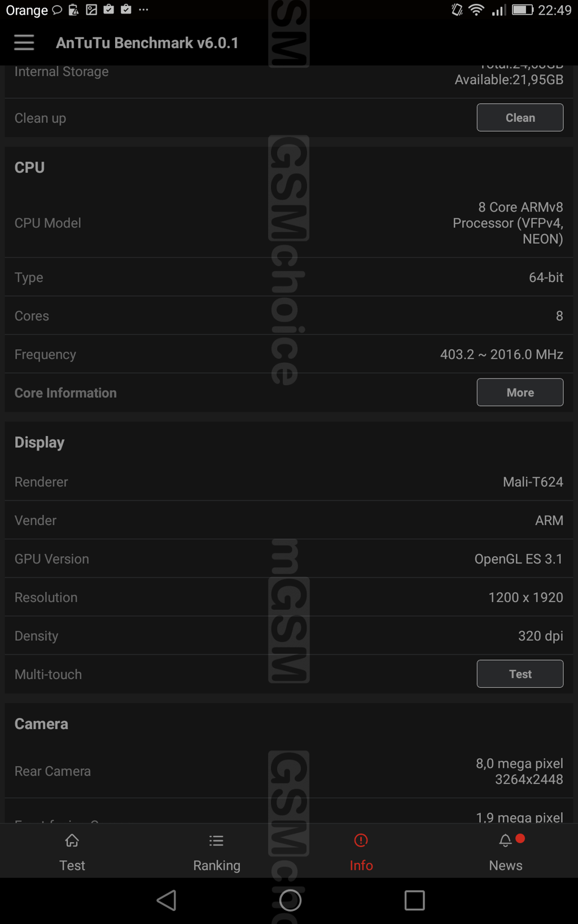Tap the battery status icon
Viewport: 578px width, 924px height.
pyautogui.click(x=522, y=10)
